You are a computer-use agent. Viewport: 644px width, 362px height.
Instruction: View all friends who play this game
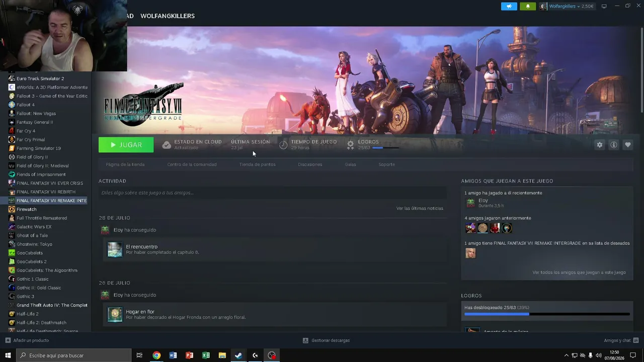579,273
